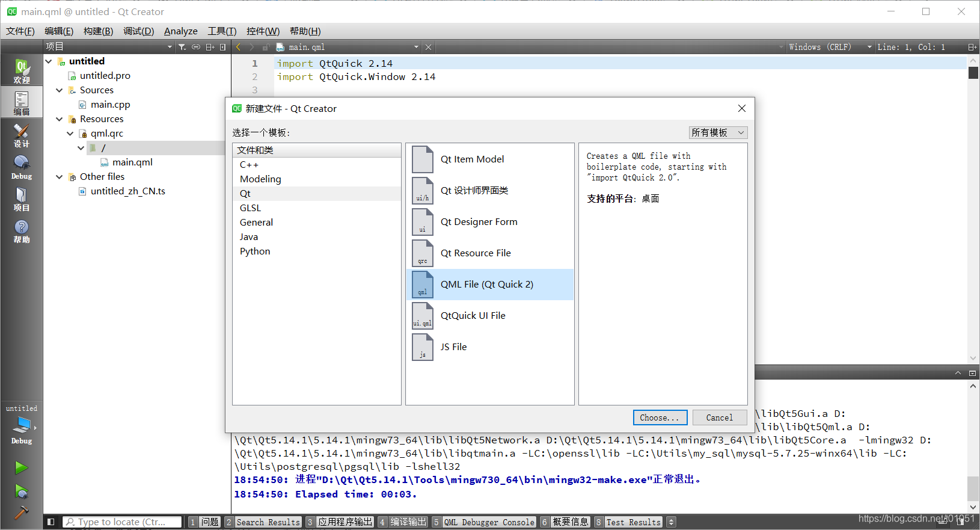The width and height of the screenshot is (980, 530).
Task: Open the Projects (项目) mode
Action: (22, 199)
